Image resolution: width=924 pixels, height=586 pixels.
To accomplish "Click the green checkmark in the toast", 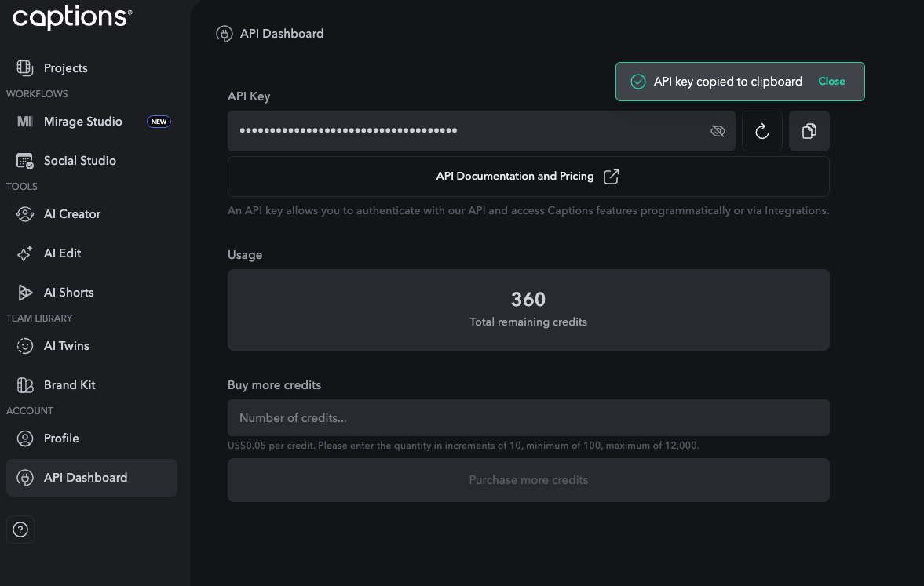I will pos(638,82).
